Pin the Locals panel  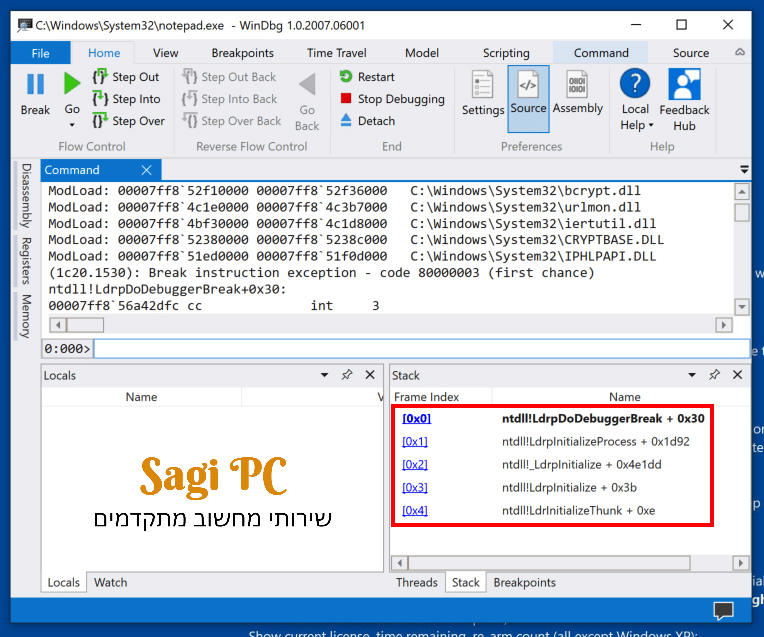(x=347, y=375)
